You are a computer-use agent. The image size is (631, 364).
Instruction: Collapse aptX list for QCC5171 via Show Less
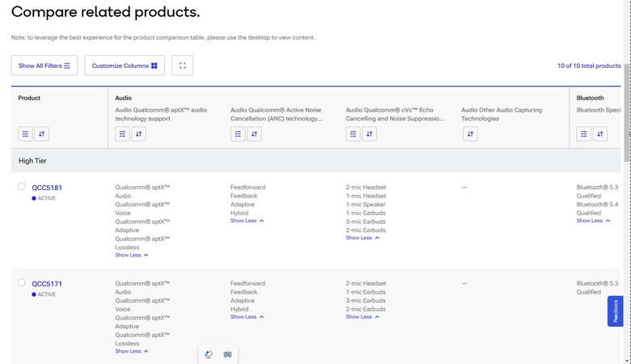(x=132, y=351)
